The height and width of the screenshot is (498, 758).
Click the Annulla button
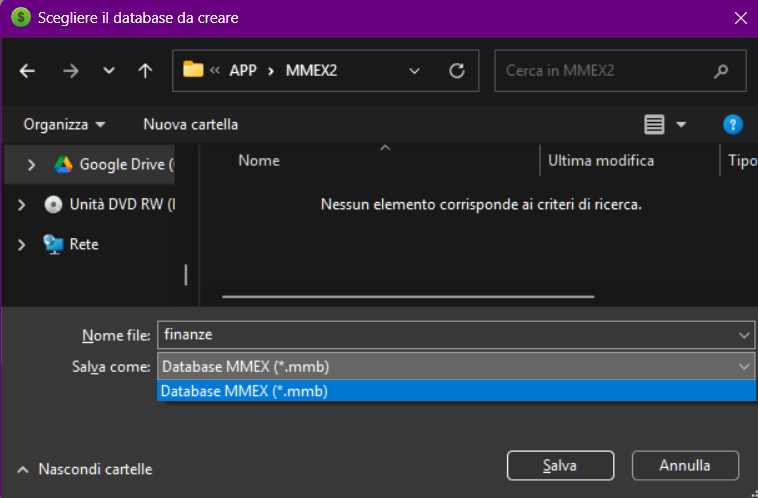(x=685, y=466)
